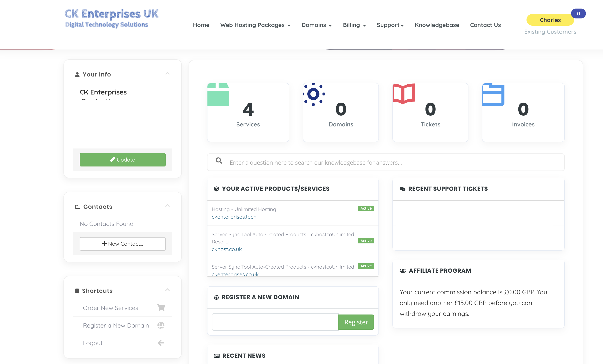Click the Domains label in stats tile
The height and width of the screenshot is (364, 603).
(x=341, y=124)
